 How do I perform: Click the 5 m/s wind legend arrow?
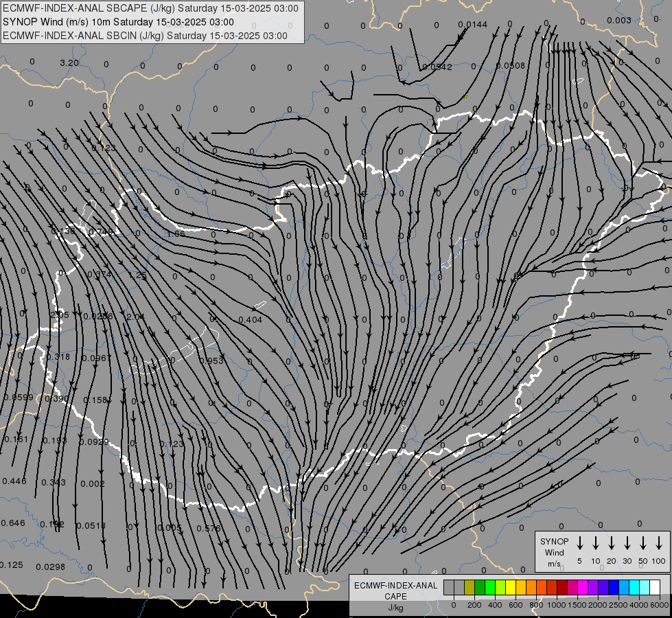(579, 543)
